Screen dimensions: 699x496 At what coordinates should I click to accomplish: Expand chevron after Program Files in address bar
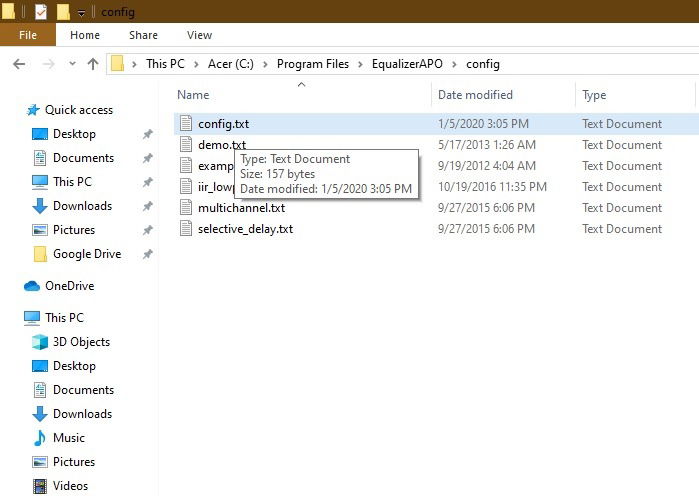(360, 64)
